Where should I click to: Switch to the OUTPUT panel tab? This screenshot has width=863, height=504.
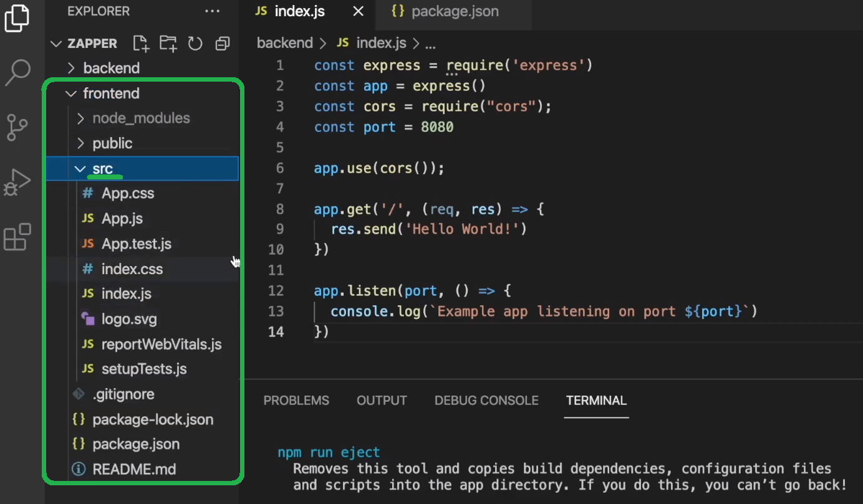coord(382,401)
